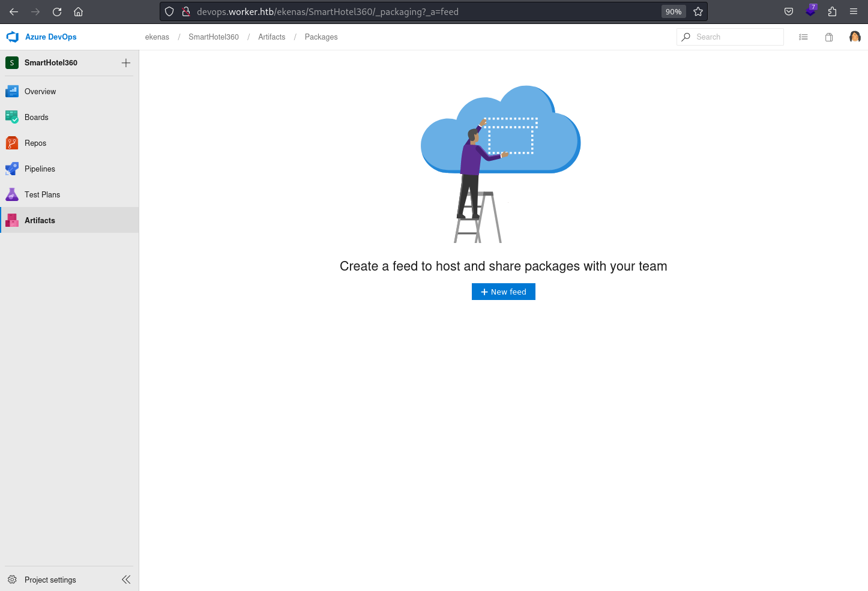The height and width of the screenshot is (591, 868).
Task: Click the 'Create a feed to host' heading
Action: pos(503,266)
